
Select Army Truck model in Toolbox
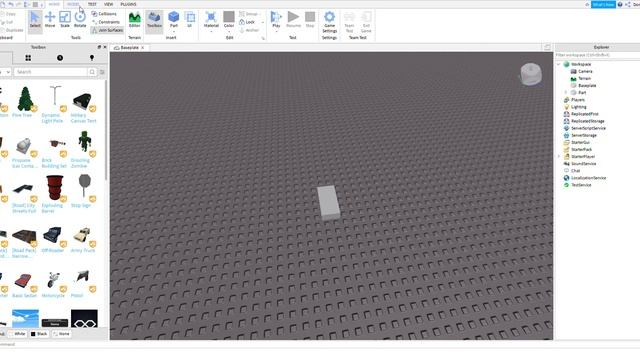pos(84,238)
